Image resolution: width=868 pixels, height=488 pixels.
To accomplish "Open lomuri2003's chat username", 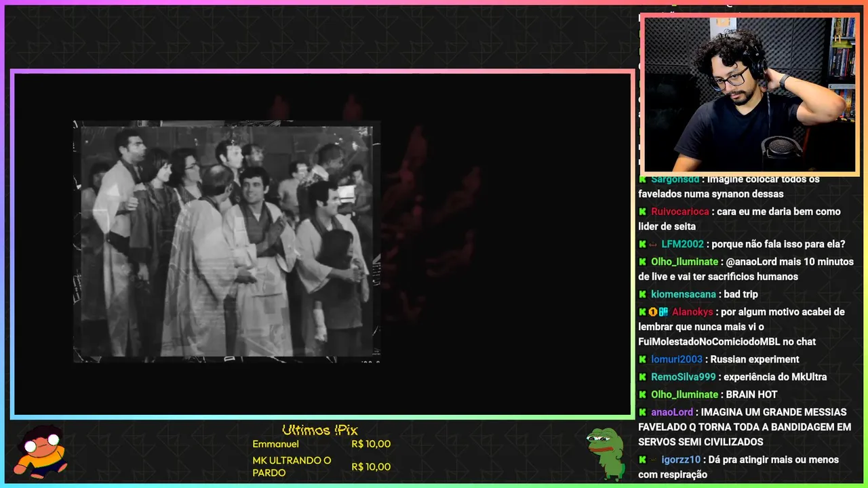I will pyautogui.click(x=677, y=359).
